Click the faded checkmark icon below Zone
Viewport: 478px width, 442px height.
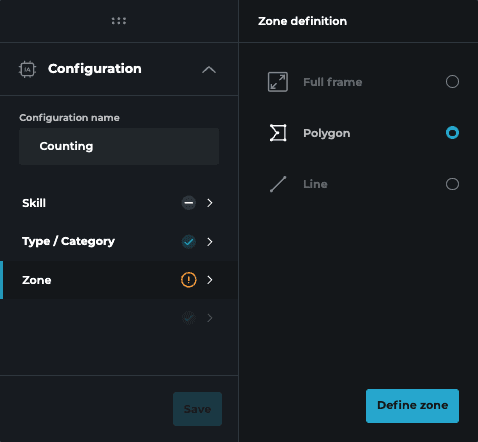(189, 318)
